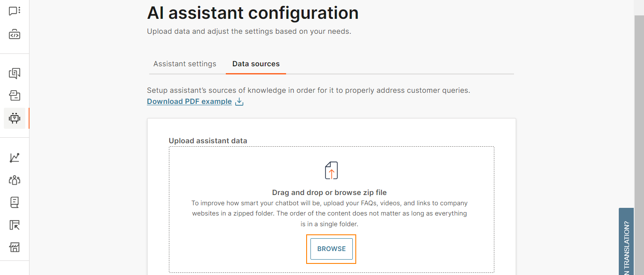Viewport: 644px width, 275px height.
Task: Open the AI assistant robot icon
Action: [15, 118]
